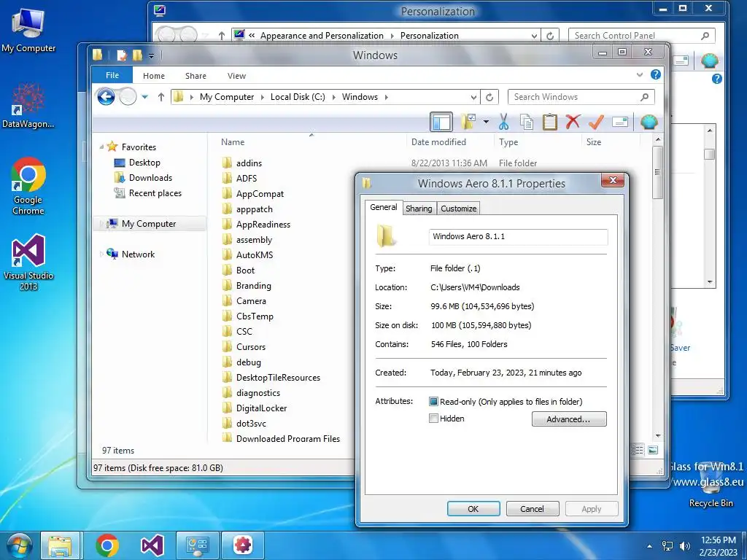
Task: Click the Copy icon in the toolbar
Action: point(527,122)
